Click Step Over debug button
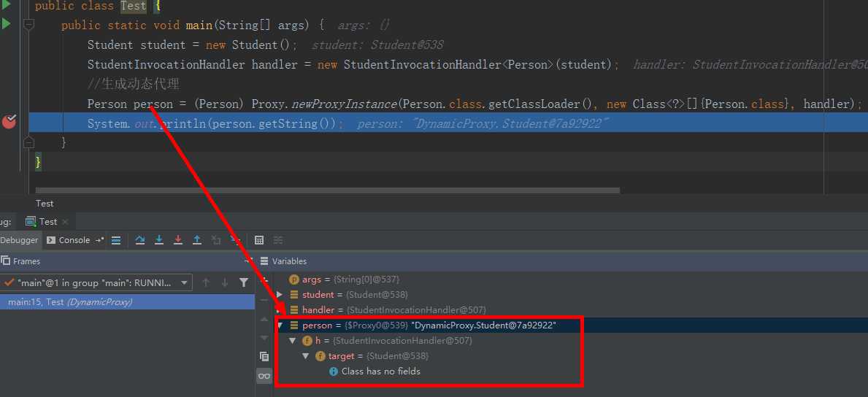868x397 pixels. click(140, 240)
